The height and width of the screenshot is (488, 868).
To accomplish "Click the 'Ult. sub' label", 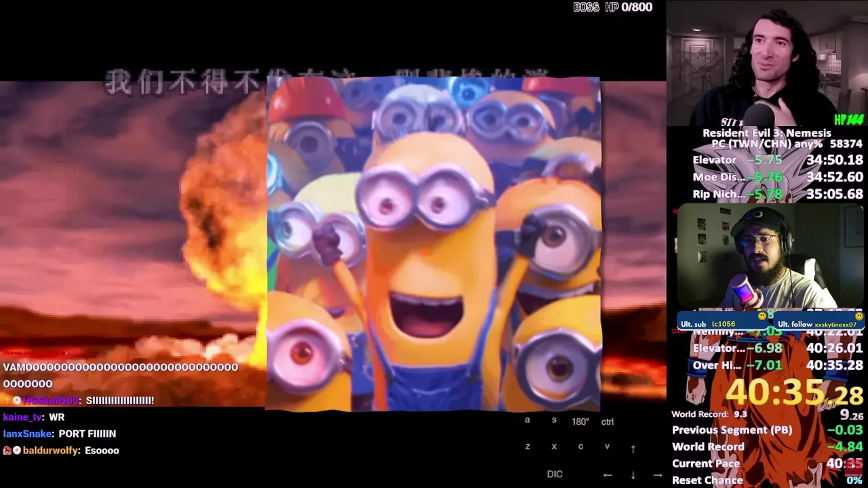I will (693, 325).
